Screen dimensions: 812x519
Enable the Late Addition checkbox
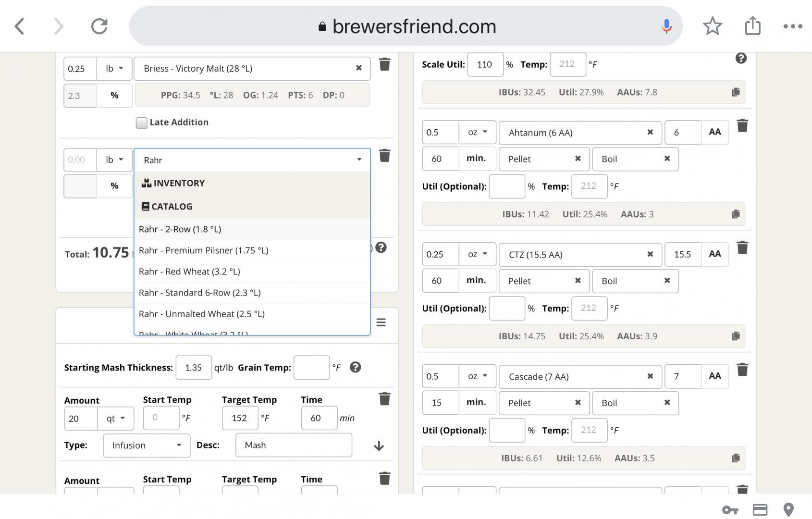[141, 123]
